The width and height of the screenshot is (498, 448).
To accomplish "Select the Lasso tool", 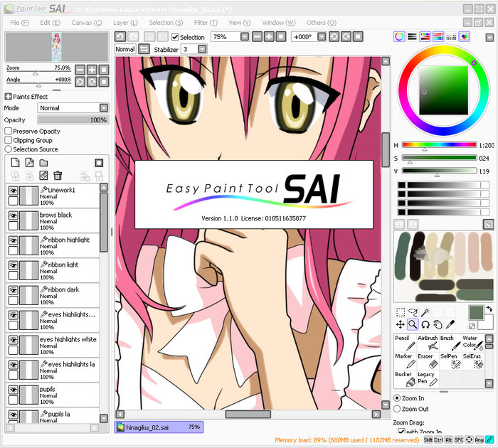I will coord(413,312).
